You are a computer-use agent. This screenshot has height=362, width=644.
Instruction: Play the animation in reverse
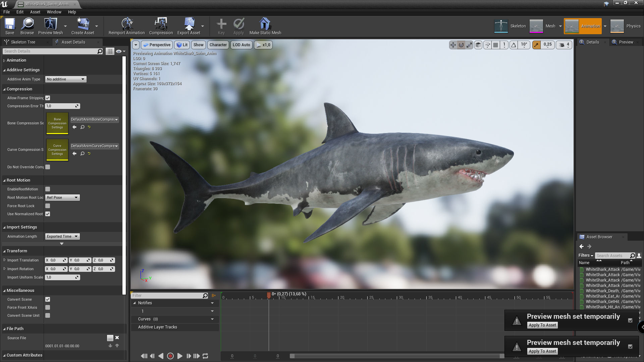tap(161, 356)
